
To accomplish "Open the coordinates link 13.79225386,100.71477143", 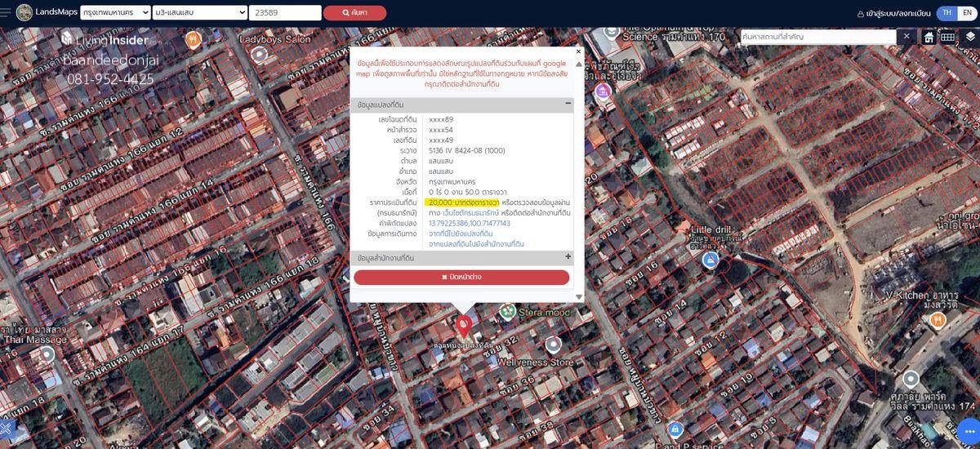I will coord(469,223).
